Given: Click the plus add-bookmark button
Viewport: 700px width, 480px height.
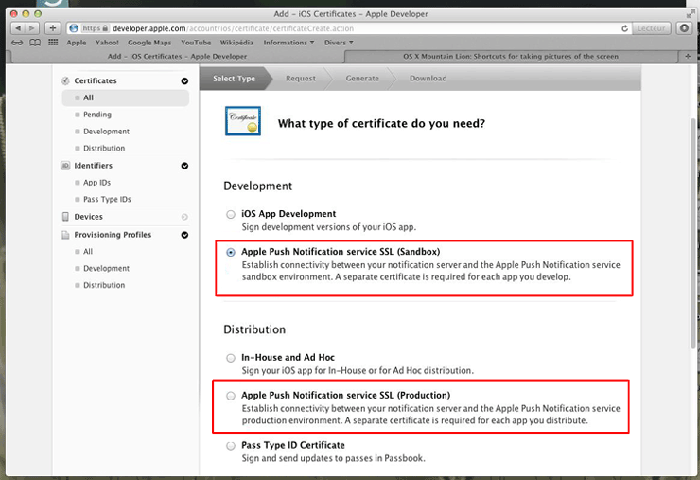Looking at the screenshot, I should [x=53, y=28].
